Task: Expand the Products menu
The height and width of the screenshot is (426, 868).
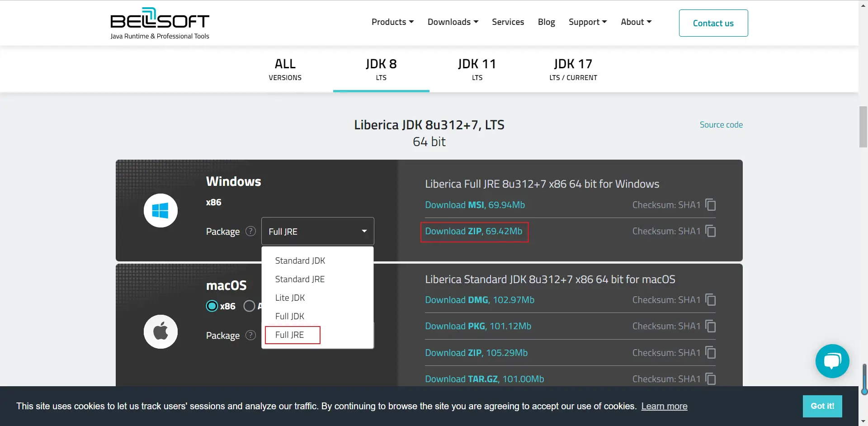Action: point(392,22)
